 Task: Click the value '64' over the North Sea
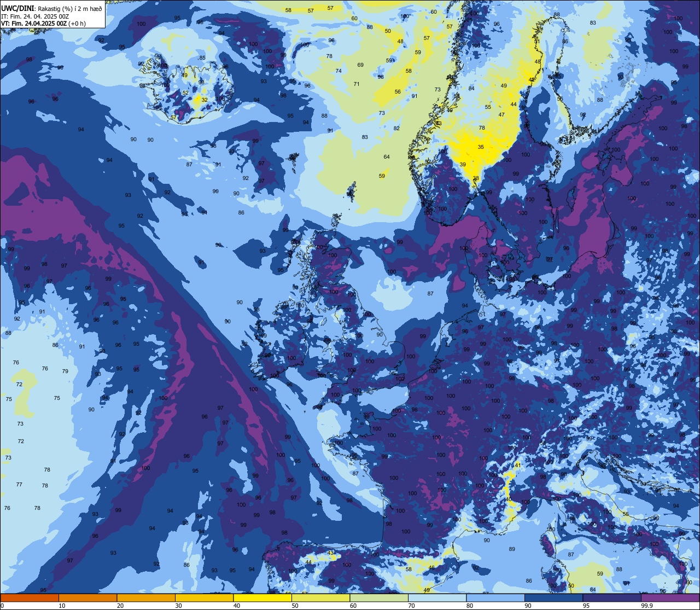(387, 157)
